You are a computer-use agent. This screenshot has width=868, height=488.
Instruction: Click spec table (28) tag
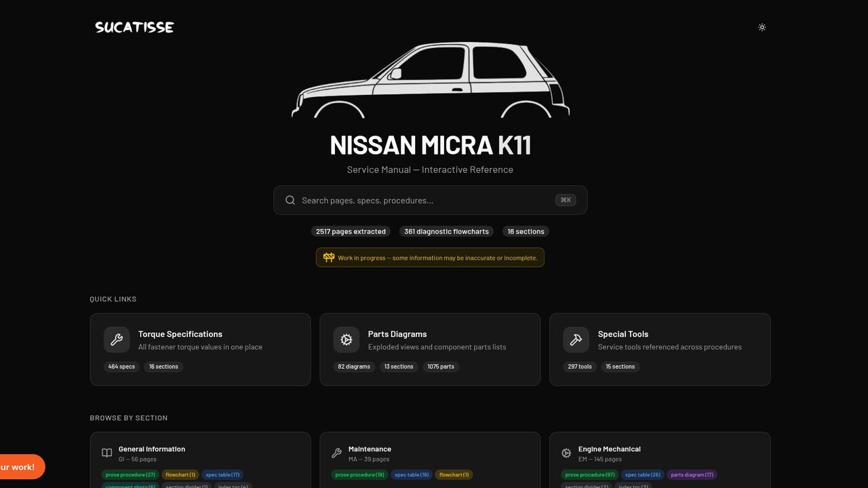pyautogui.click(x=643, y=474)
